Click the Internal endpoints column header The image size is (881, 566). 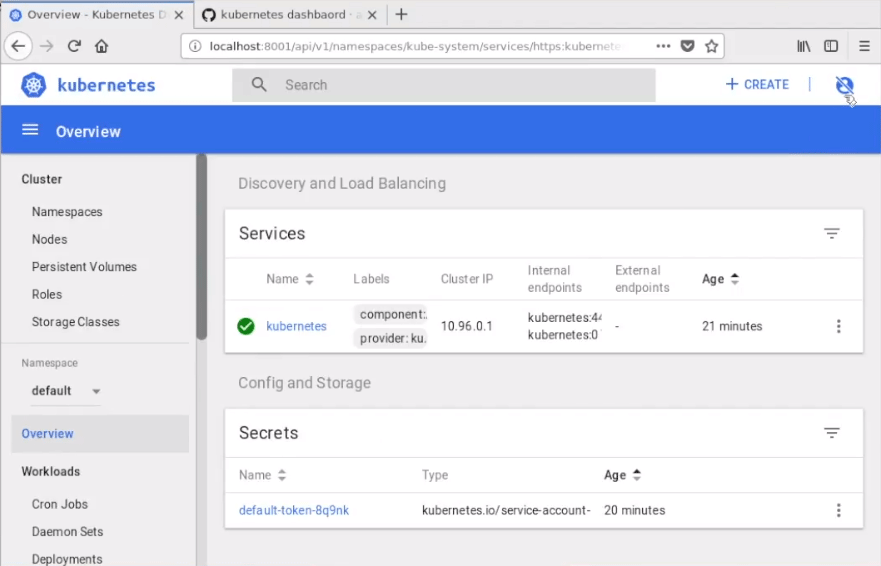click(555, 279)
